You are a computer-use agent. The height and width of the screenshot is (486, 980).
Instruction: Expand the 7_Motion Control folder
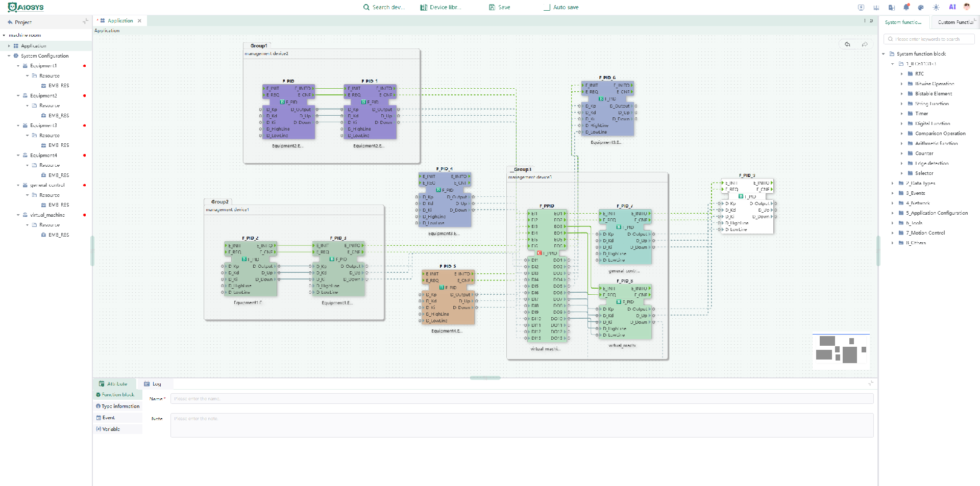(893, 233)
